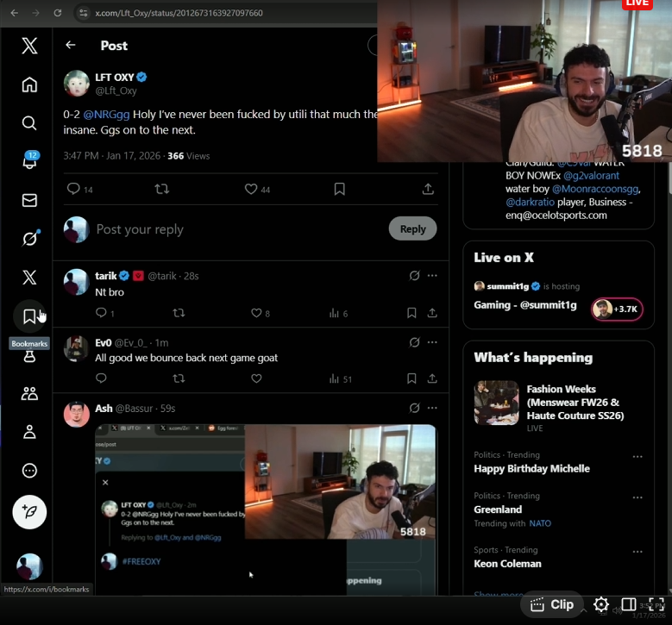
Task: Open options for Happy Birthday Michelle trend
Action: point(637,457)
